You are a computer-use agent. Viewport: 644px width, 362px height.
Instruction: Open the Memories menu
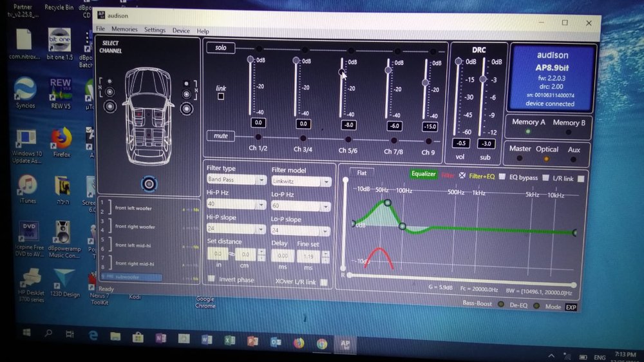[x=124, y=29]
